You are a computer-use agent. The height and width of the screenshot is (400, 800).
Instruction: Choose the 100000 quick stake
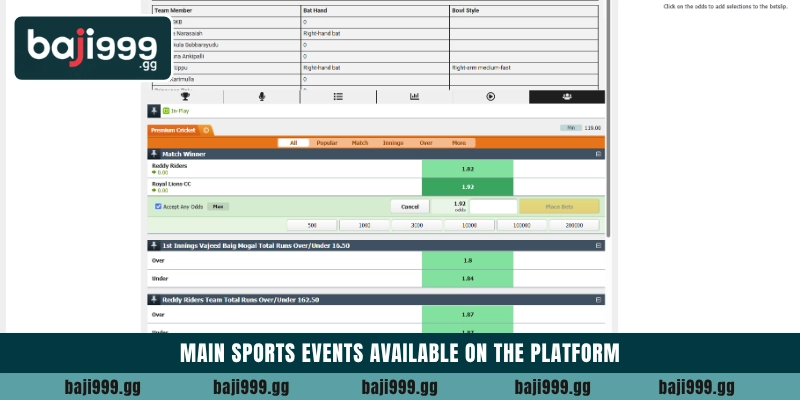521,225
